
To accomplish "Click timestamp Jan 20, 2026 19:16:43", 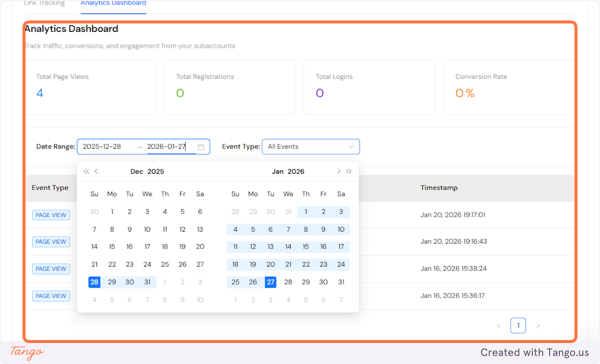I will (454, 242).
